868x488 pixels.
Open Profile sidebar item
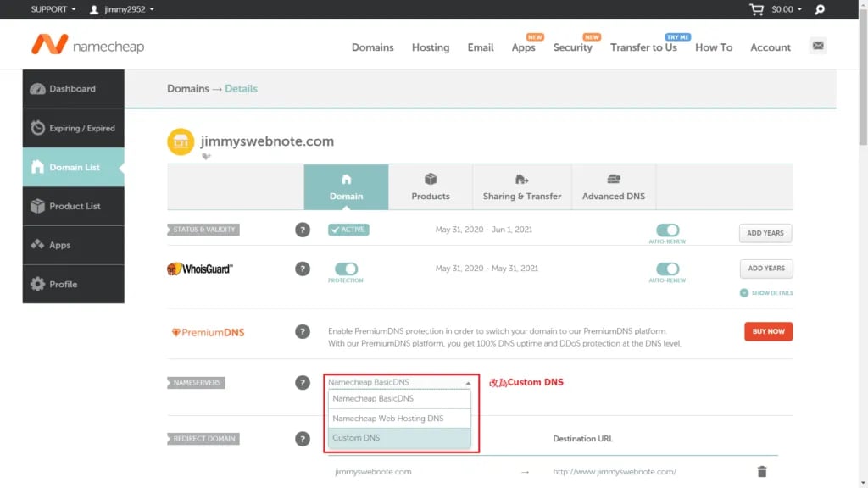coord(73,284)
